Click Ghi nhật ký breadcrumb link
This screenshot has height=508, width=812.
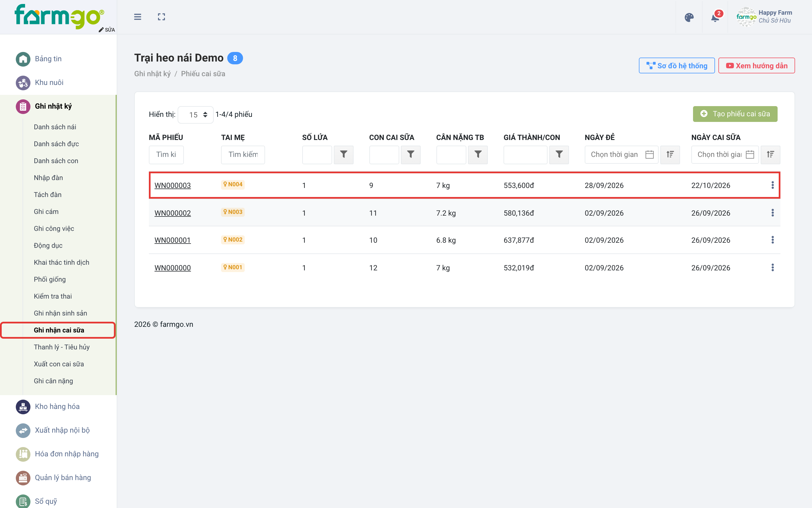coord(152,74)
